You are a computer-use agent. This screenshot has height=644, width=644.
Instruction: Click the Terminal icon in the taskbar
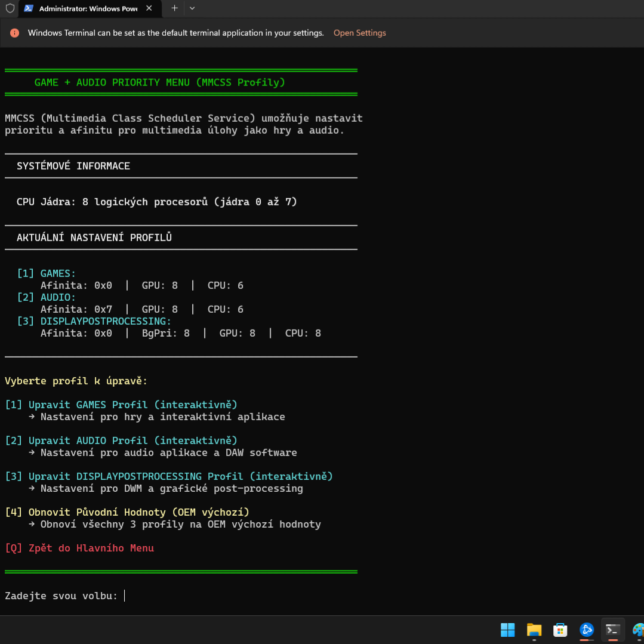613,630
